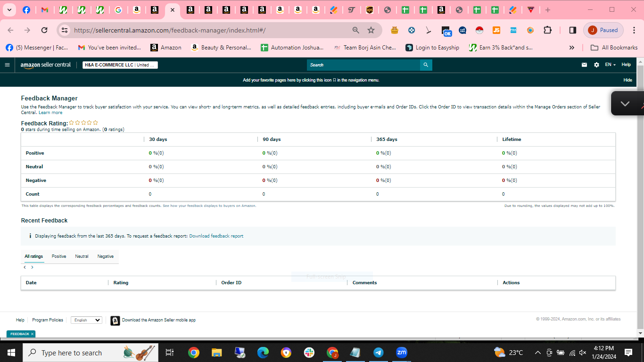Show more bookmarks with the overflow chevron
Viewport: 644px width, 362px height.
572,48
